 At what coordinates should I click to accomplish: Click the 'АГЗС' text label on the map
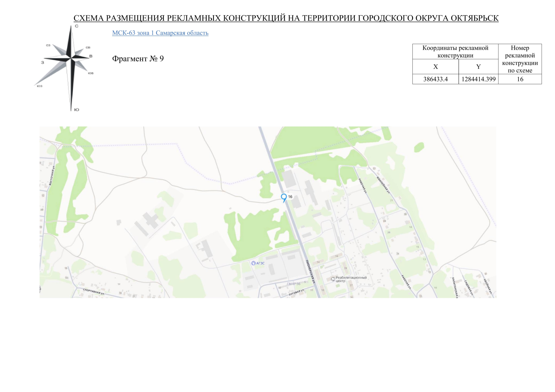[260, 263]
